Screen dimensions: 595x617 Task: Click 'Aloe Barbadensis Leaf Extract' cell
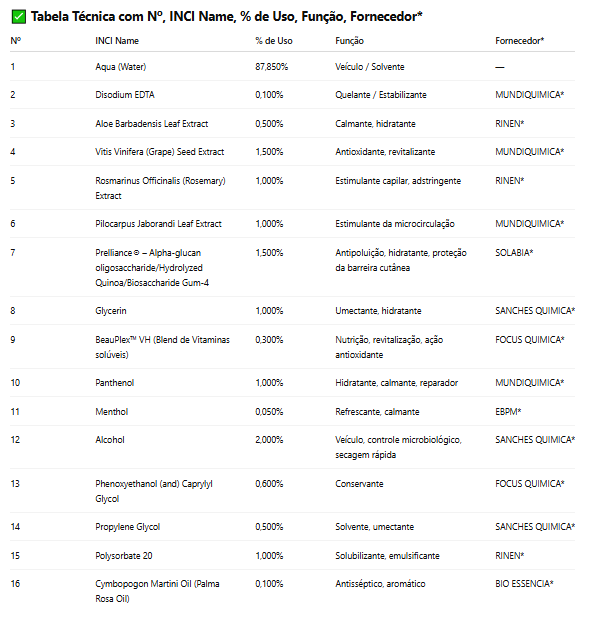tap(152, 124)
